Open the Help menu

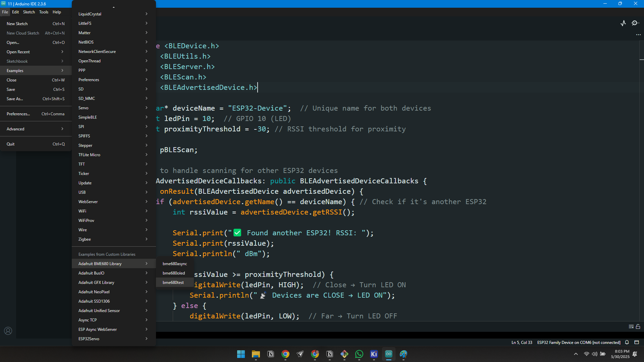pos(57,12)
